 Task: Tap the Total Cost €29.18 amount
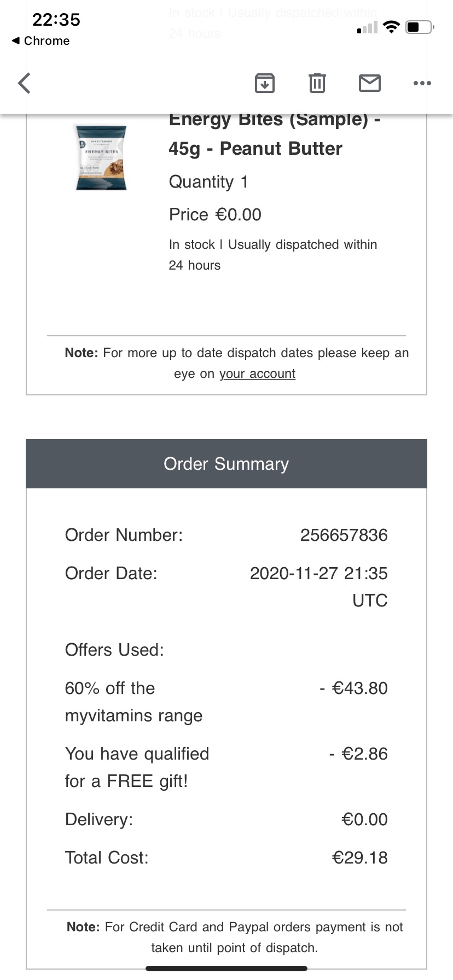click(359, 857)
